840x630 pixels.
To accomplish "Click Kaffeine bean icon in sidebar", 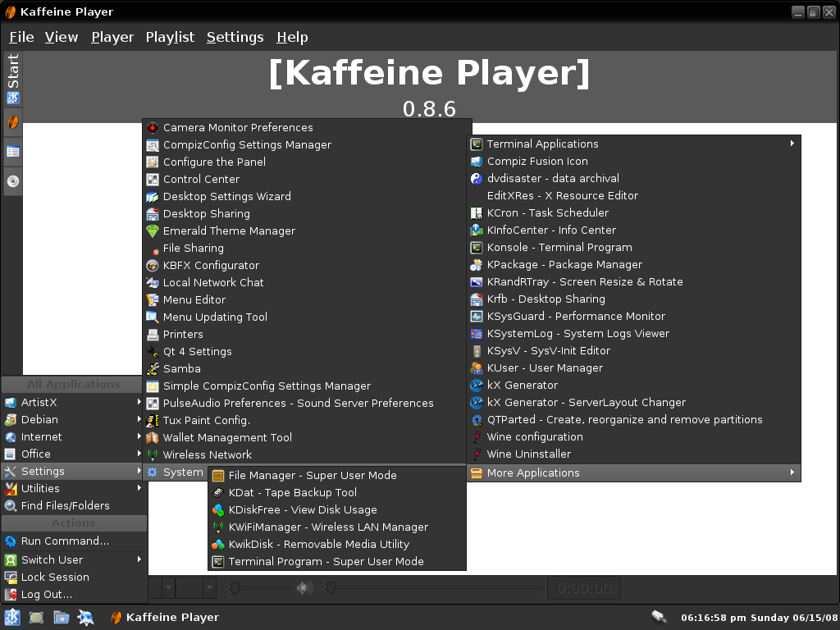I will click(13, 123).
